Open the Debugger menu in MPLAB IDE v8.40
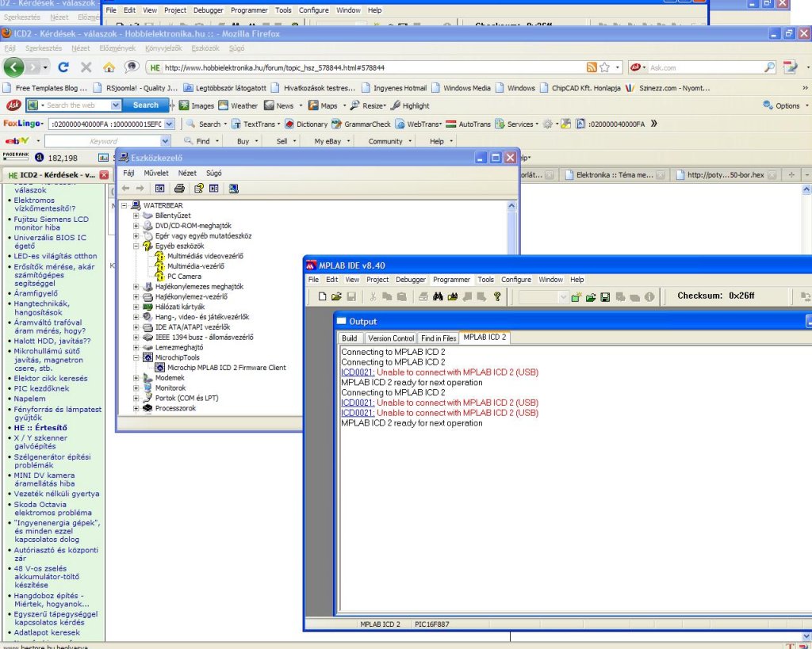812x649 pixels. (x=411, y=280)
